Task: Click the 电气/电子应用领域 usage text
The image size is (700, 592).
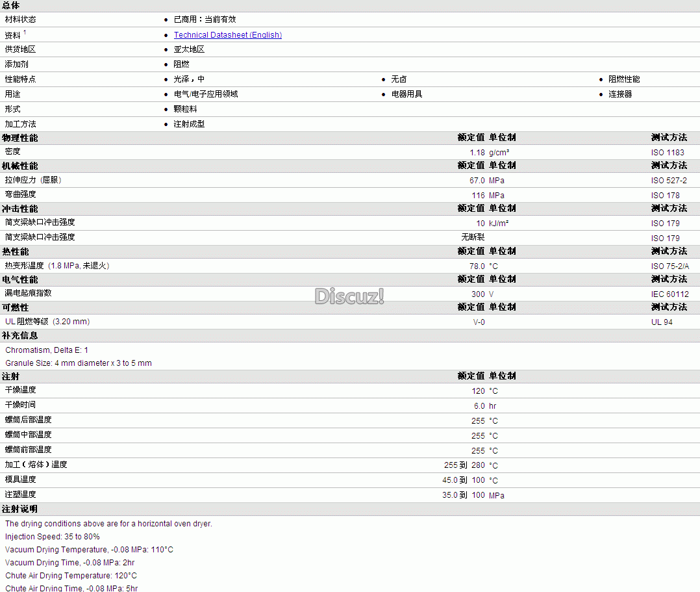Action: (x=206, y=94)
